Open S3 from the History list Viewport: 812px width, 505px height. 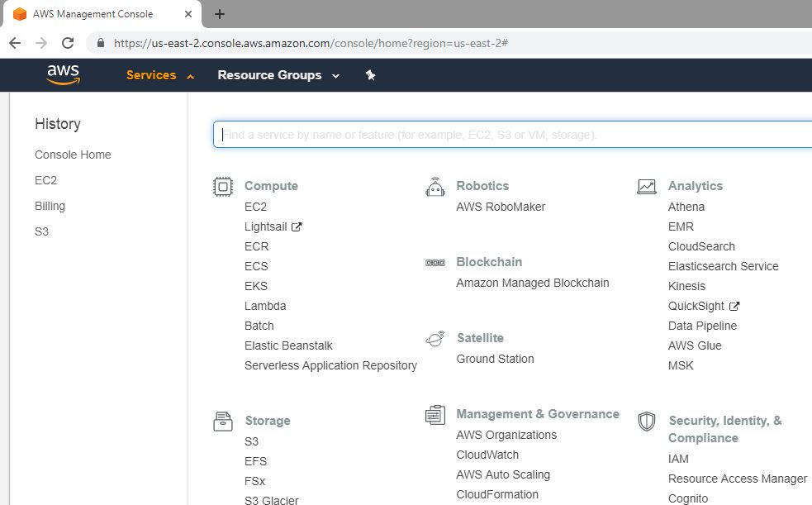tap(41, 231)
